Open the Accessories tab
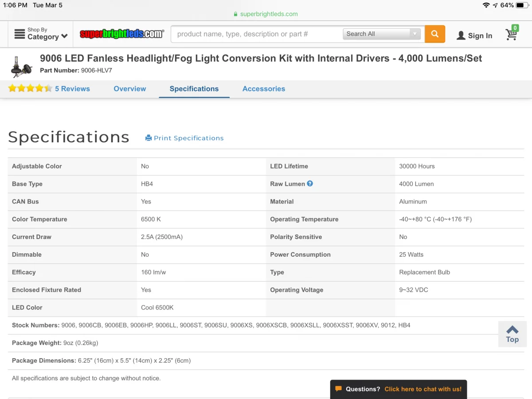 click(x=263, y=89)
